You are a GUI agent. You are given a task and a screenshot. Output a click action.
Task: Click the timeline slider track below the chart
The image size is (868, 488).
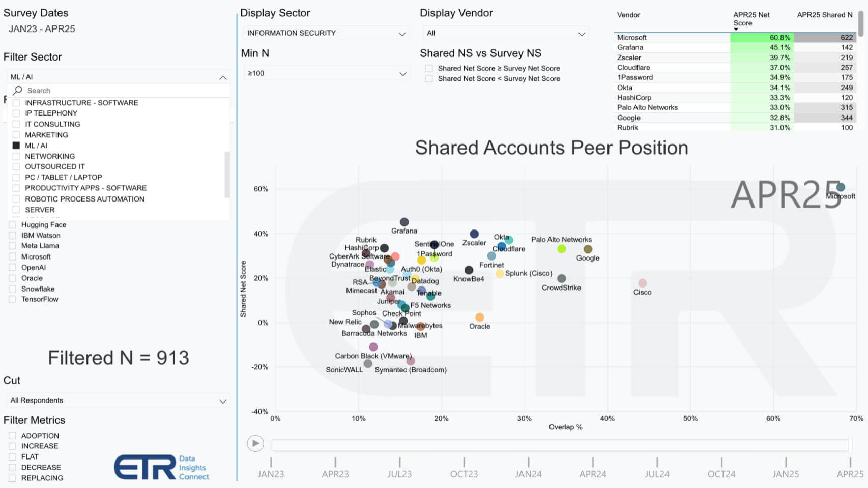coord(560,443)
